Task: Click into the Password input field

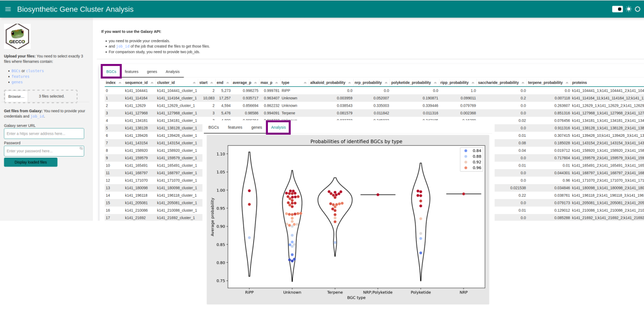Action: [41, 151]
